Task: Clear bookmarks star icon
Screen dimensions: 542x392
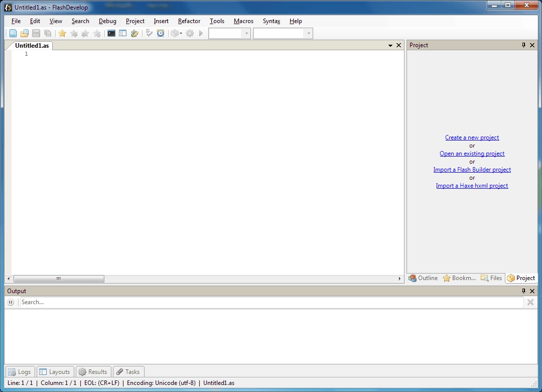Action: pos(97,33)
